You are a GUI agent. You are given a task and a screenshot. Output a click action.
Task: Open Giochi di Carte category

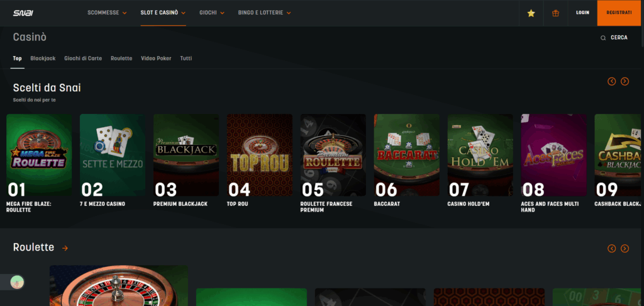pyautogui.click(x=83, y=58)
